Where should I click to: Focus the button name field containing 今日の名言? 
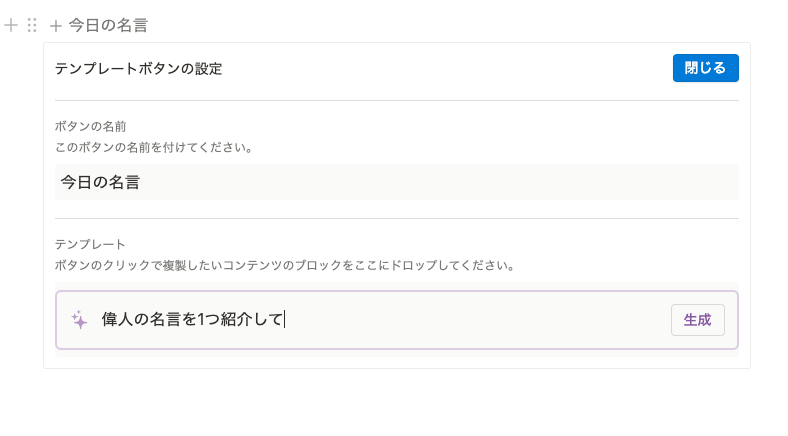(x=397, y=182)
